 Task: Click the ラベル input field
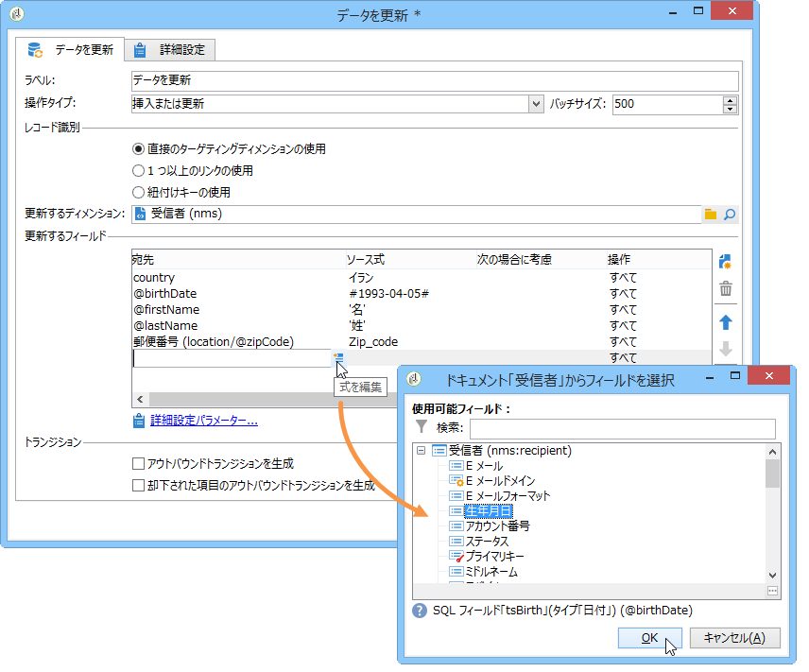click(x=435, y=81)
